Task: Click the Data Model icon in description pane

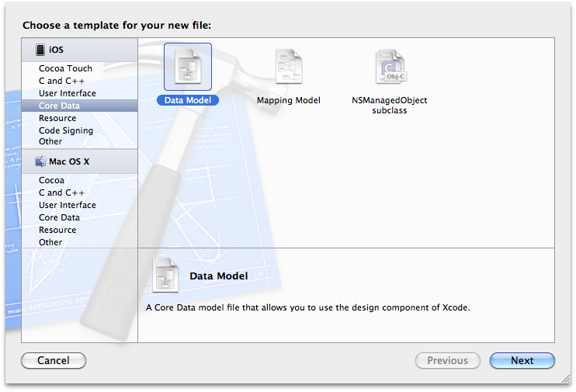Action: coord(165,275)
